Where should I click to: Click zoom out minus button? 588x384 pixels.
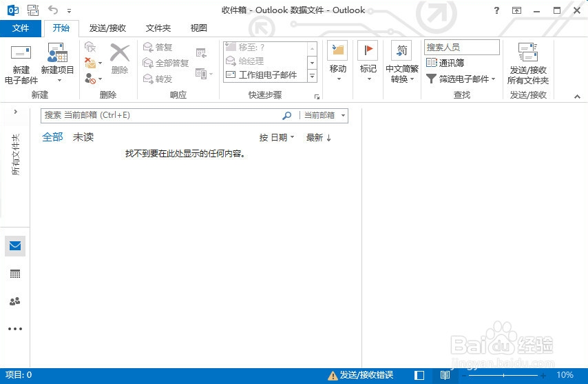pos(464,375)
